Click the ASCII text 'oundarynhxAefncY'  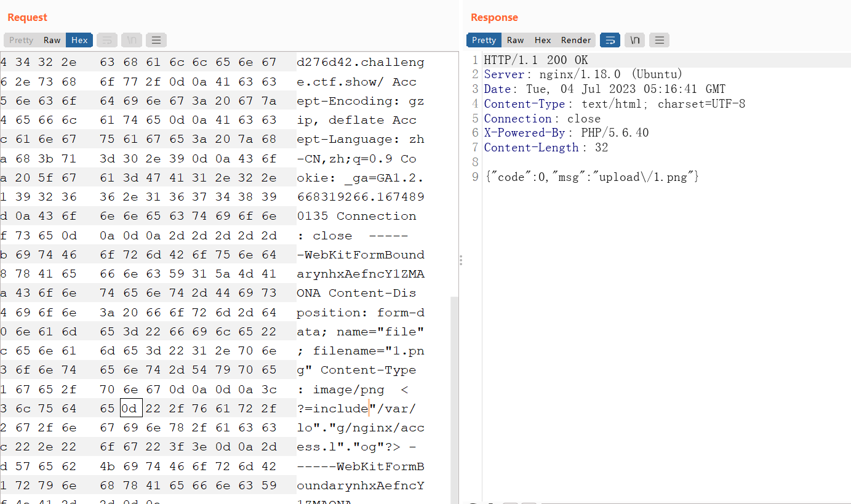coord(361,486)
